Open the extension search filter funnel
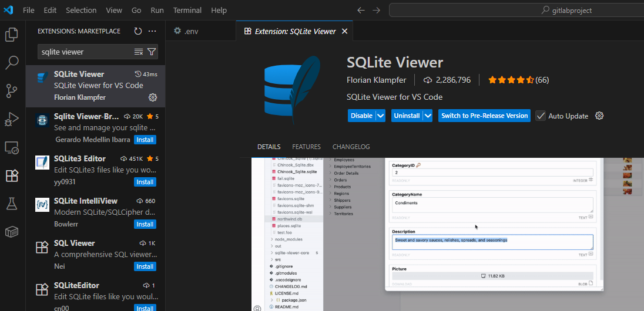 click(152, 52)
